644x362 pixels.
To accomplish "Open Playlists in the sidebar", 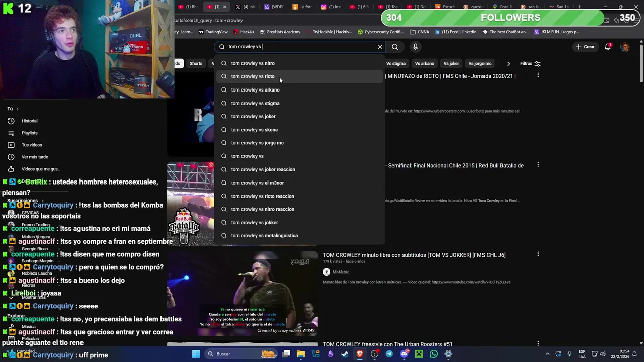I will click(29, 133).
